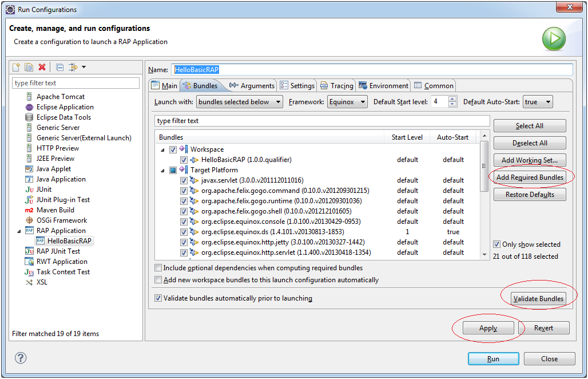Select the RWT Application icon

(29, 262)
